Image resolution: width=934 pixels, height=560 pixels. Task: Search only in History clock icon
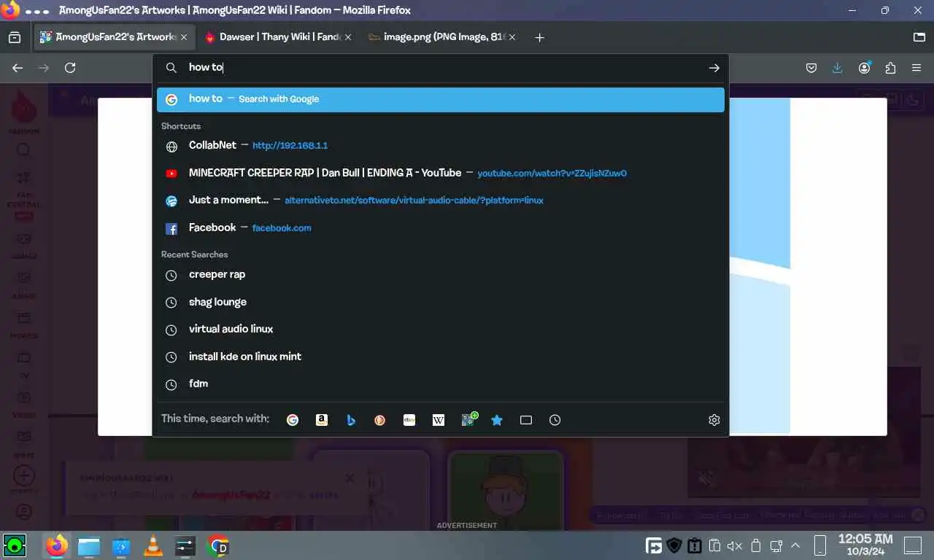pos(555,420)
